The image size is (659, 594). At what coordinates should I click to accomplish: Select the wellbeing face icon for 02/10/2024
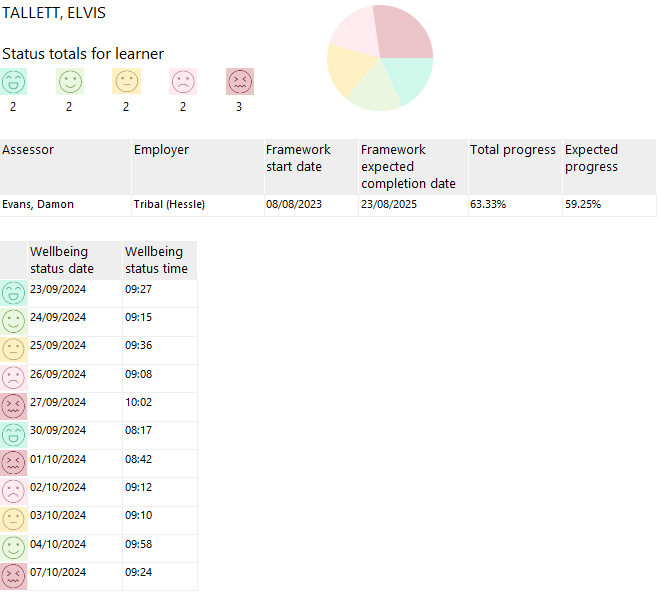pyautogui.click(x=14, y=491)
